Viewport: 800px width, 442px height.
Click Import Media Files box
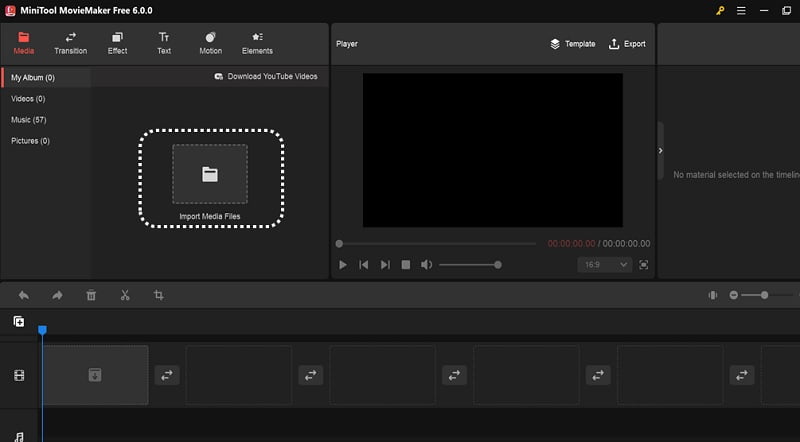210,180
